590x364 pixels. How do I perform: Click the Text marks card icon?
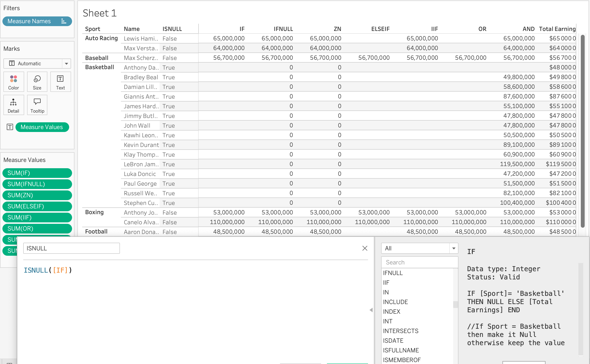click(x=60, y=82)
